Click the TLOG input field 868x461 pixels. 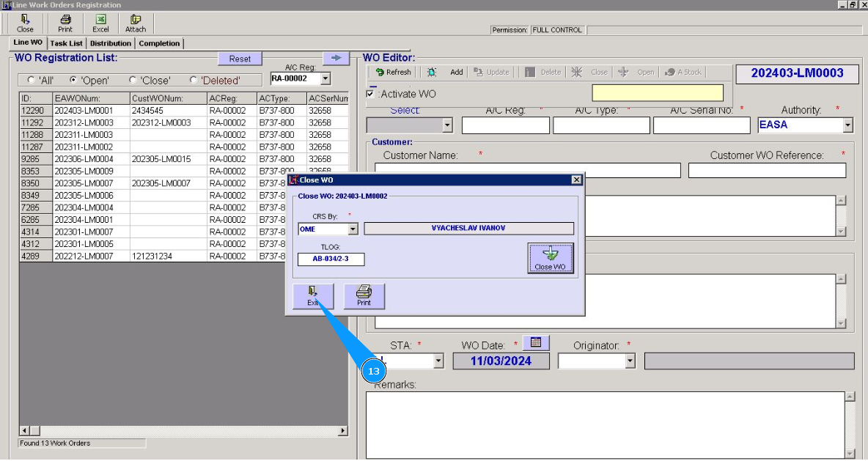331,259
